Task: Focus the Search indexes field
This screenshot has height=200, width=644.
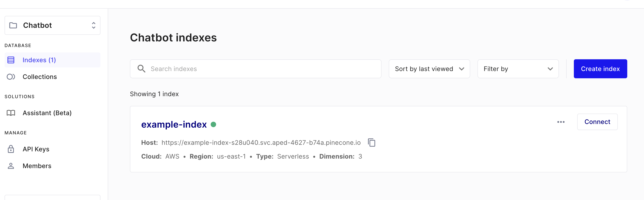Action: (255, 69)
